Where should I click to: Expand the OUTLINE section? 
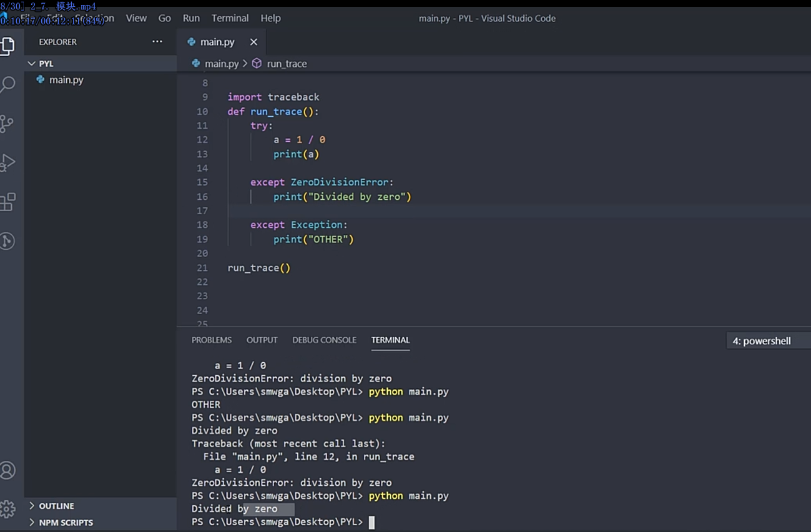click(56, 506)
